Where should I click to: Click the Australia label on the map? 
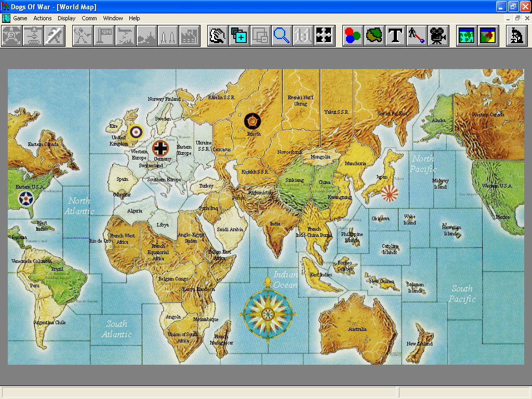(357, 329)
